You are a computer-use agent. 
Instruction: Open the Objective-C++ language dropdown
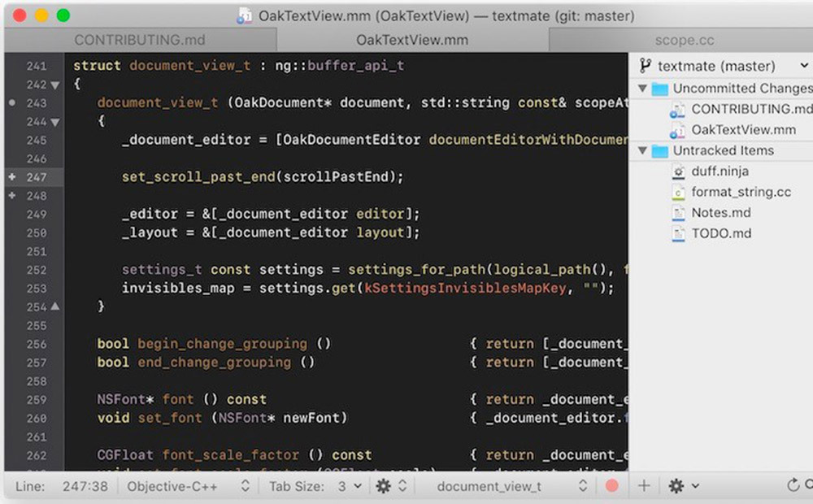(x=189, y=486)
